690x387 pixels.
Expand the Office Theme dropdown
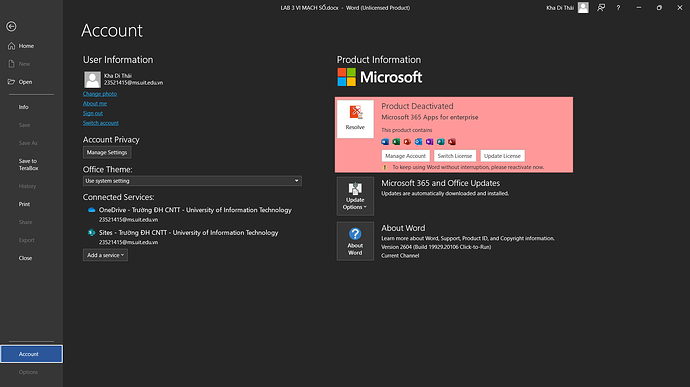pyautogui.click(x=192, y=181)
